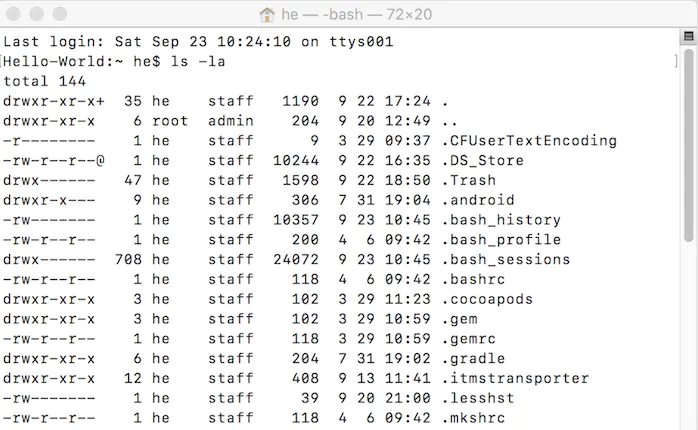Click the .bash_sessions directory name
Image resolution: width=698 pixels, height=430 pixels.
pyautogui.click(x=506, y=259)
